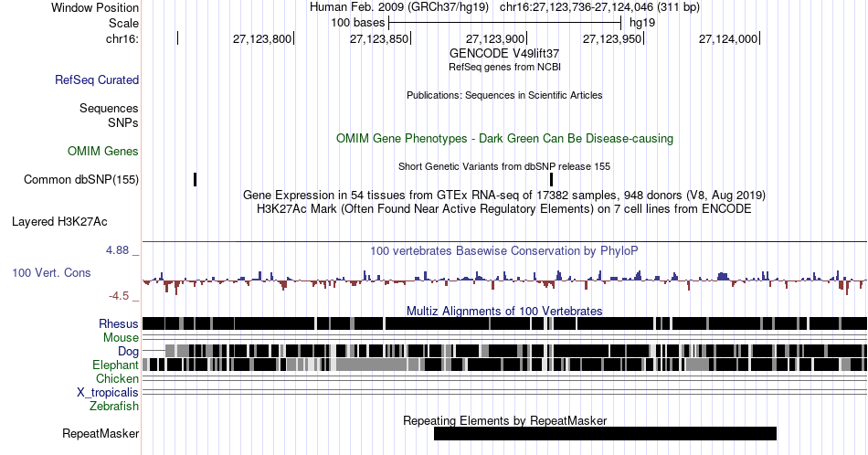Click the RefSeq Curated track label

[x=96, y=79]
